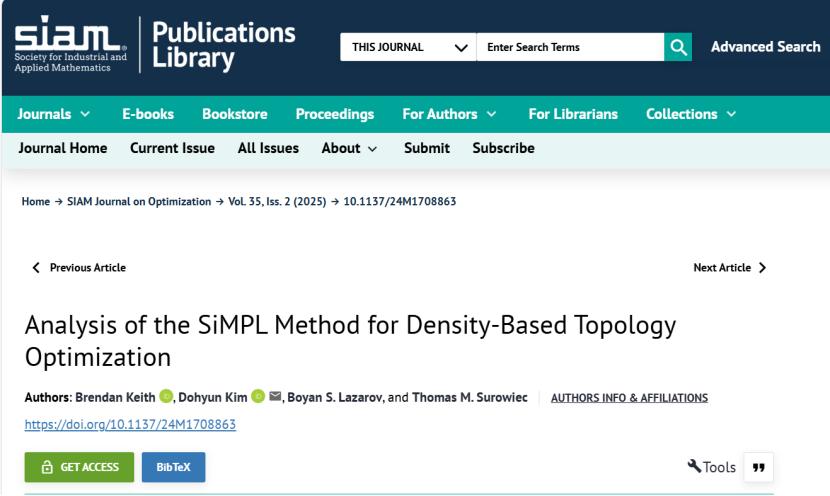Viewport: 830px width, 496px height.
Task: Open the wrench Tools menu
Action: 712,467
